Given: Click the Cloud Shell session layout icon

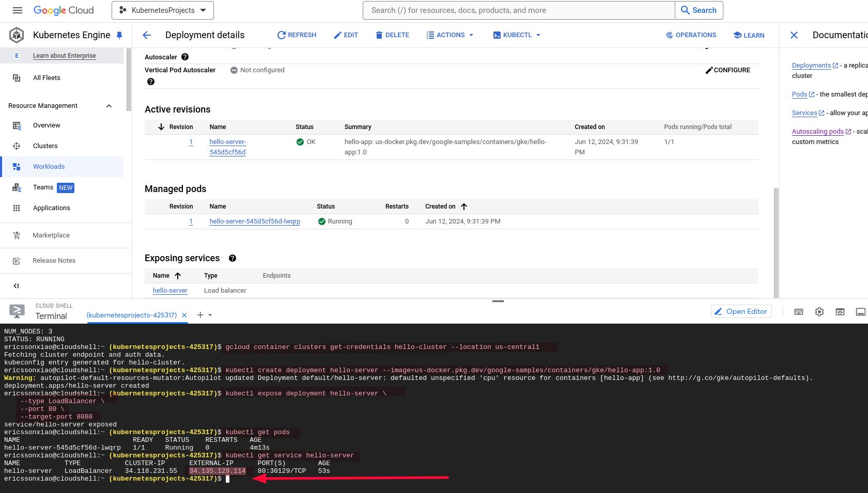Looking at the screenshot, I should tap(861, 312).
